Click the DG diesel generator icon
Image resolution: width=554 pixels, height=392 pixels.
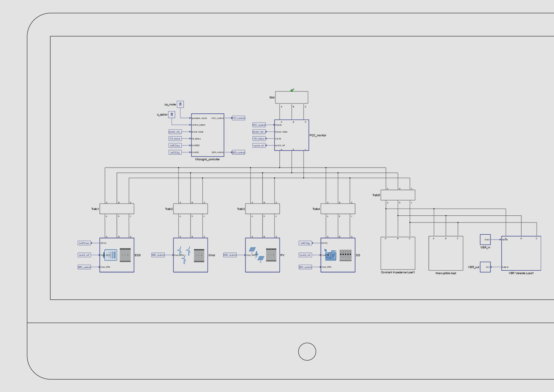(x=331, y=255)
